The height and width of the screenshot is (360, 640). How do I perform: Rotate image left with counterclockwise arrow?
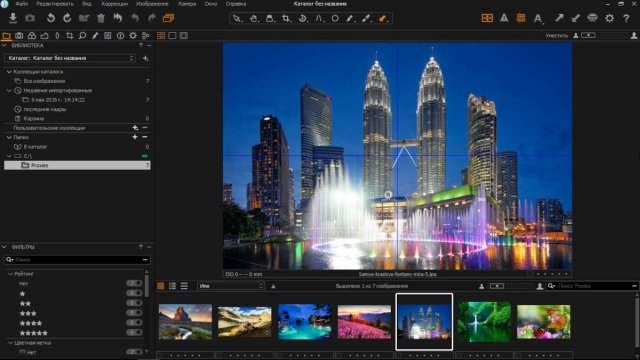51,18
